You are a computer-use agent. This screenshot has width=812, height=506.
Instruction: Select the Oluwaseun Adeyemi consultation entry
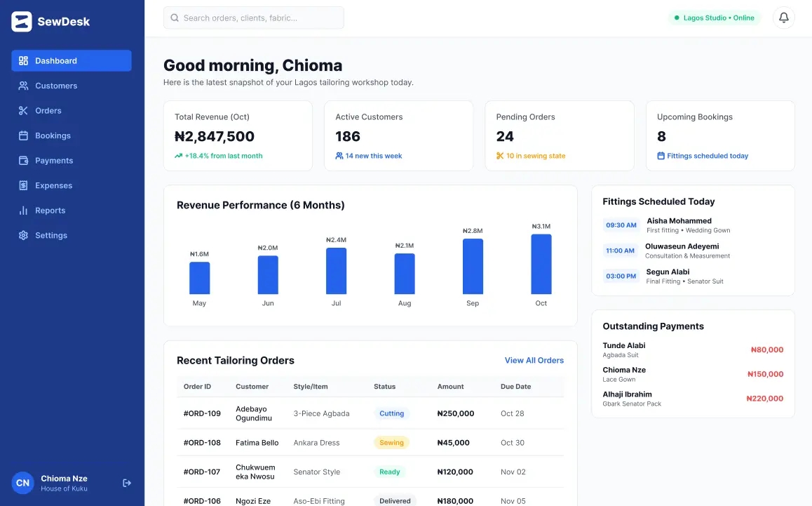coord(693,251)
